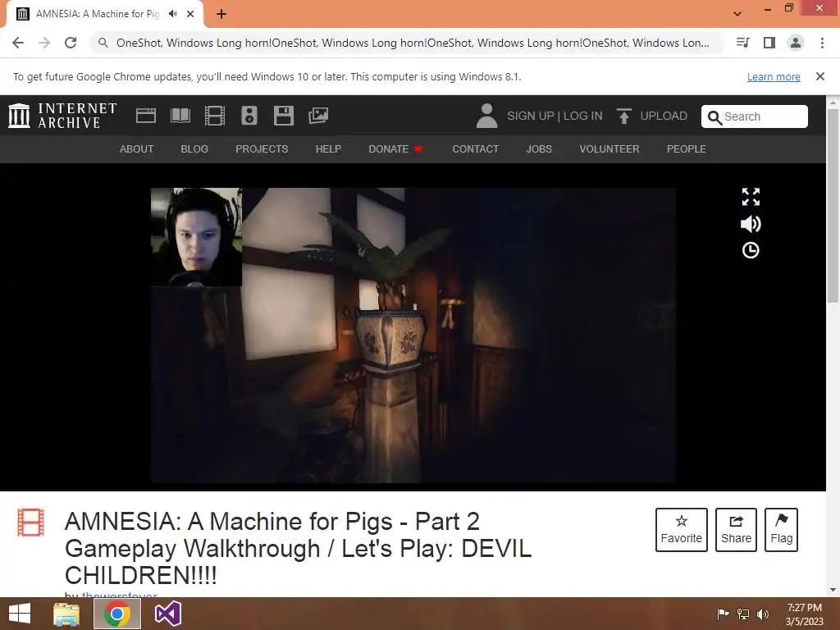Open the media control icon in Chrome toolbar

742,43
